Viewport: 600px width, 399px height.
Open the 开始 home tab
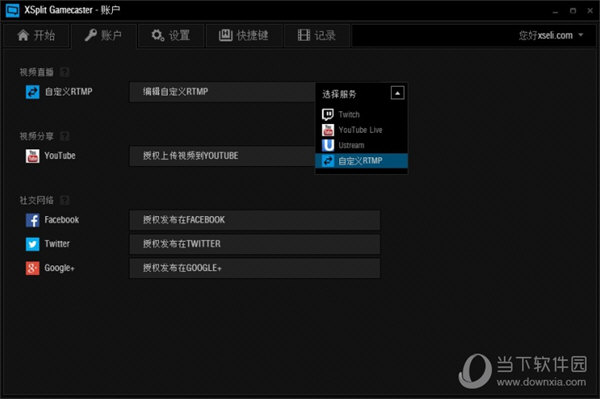(x=36, y=35)
